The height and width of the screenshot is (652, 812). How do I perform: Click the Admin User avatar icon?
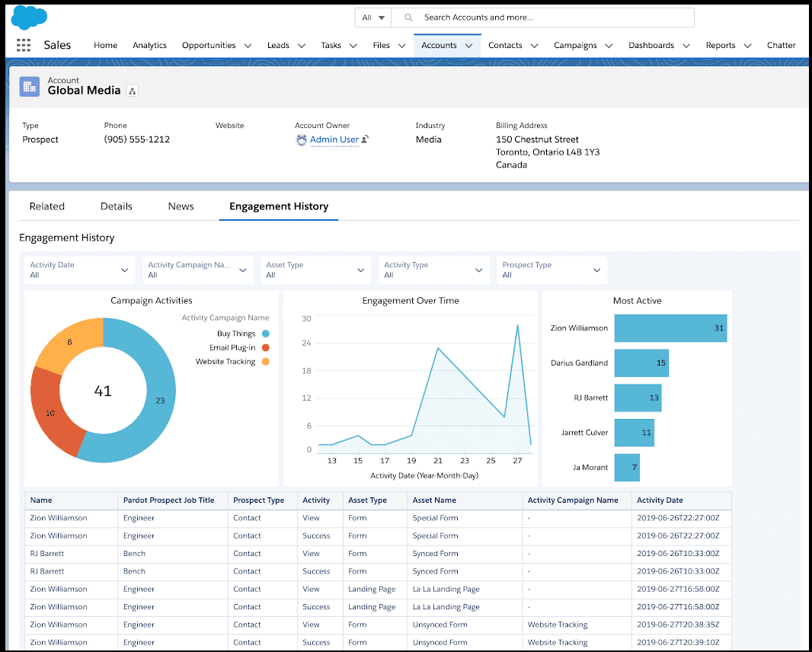302,140
